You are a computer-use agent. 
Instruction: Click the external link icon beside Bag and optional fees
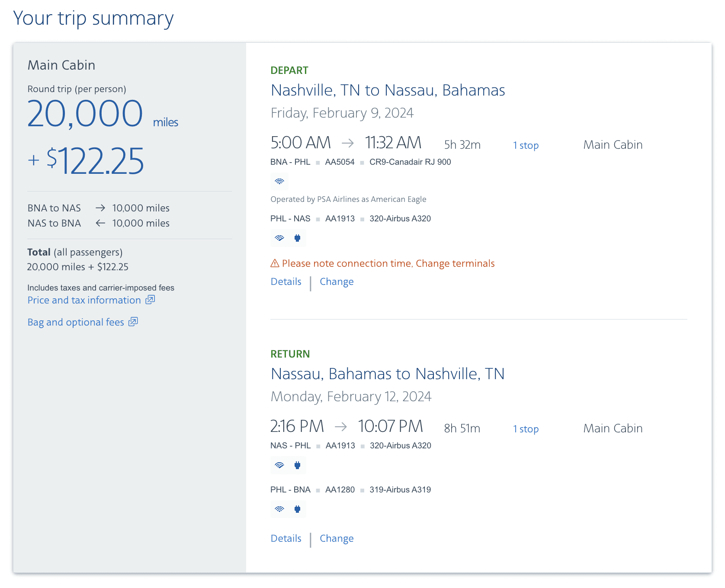coord(133,322)
